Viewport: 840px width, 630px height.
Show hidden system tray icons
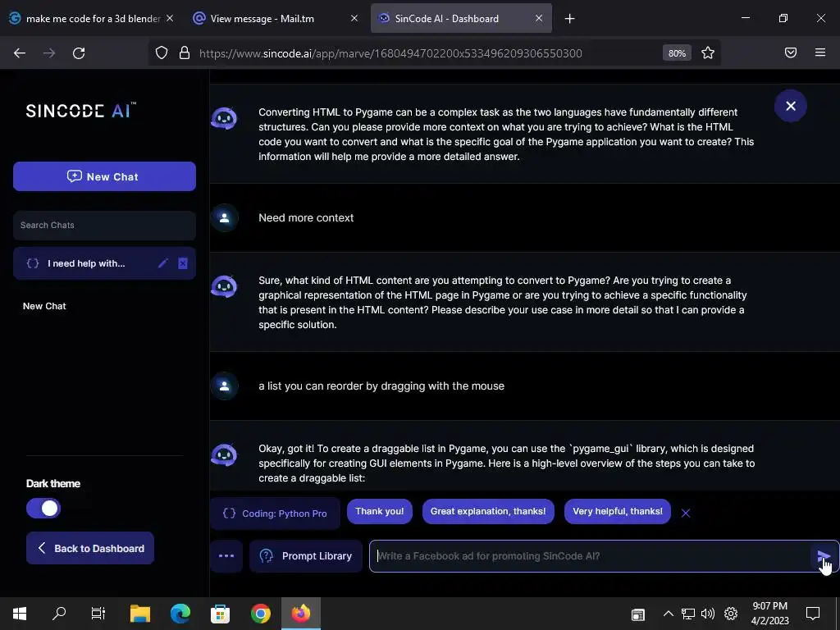point(668,614)
